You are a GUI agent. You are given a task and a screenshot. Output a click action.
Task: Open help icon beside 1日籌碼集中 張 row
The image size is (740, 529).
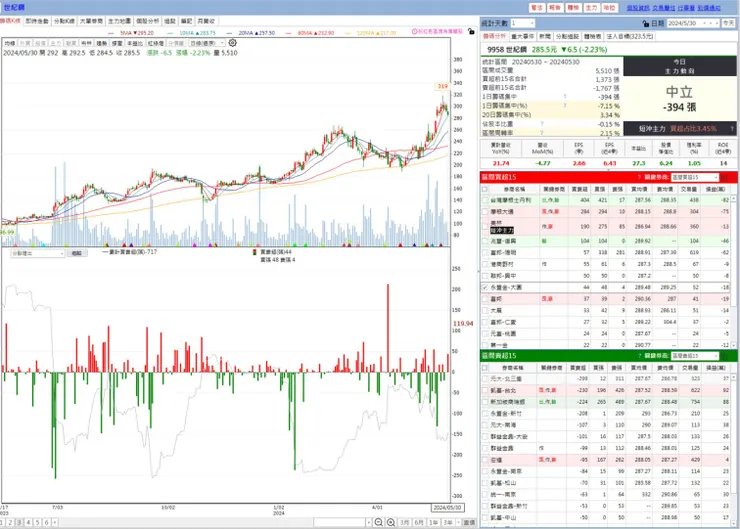pos(565,97)
